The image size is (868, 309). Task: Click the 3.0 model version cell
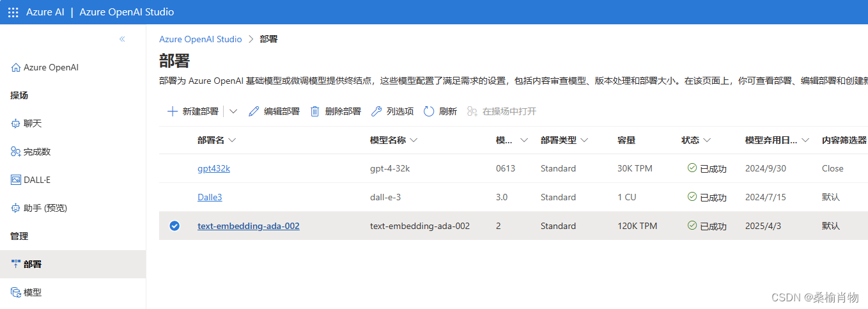[x=502, y=197]
